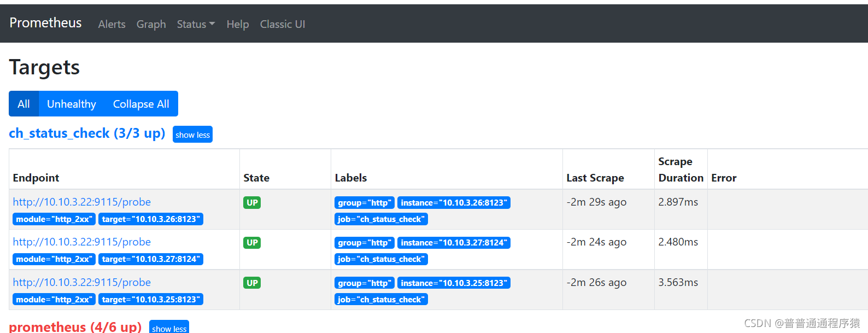Viewport: 868px width, 333px height.
Task: Click target="10.10.3.27:8124" badge
Action: coord(151,259)
